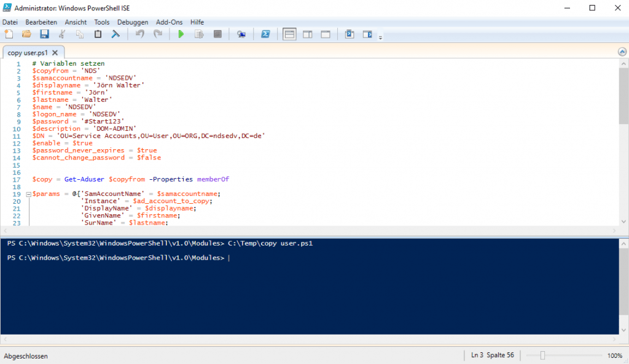Select the copy user.ps1 tab

tap(28, 52)
